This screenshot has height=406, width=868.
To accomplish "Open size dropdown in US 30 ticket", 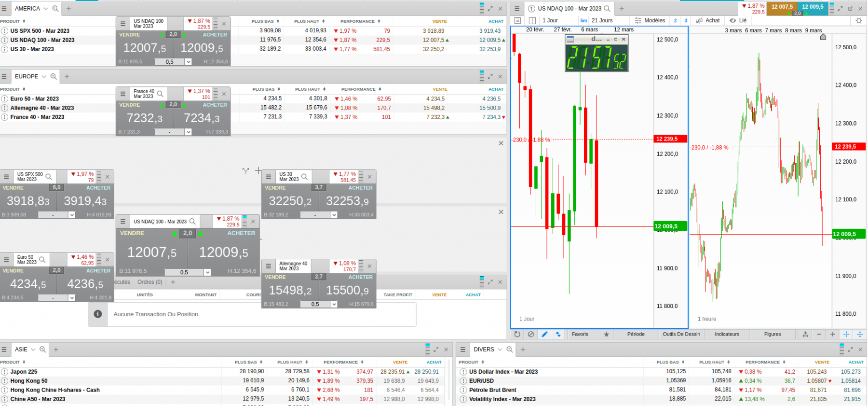I will tap(334, 215).
